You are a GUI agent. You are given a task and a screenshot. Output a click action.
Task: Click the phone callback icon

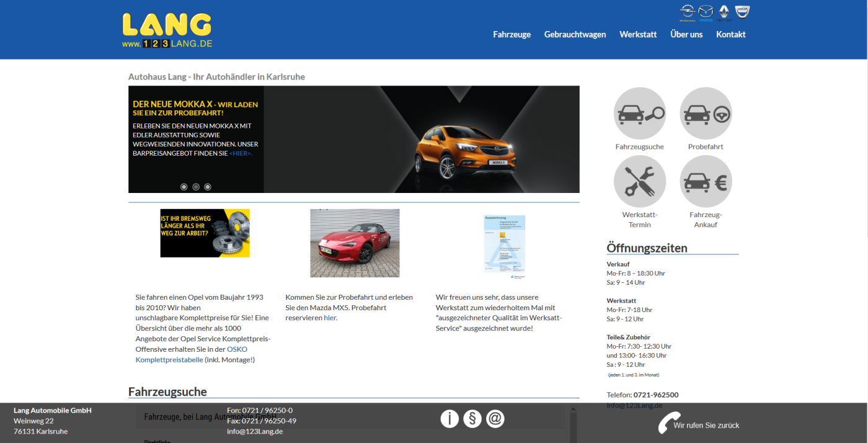pos(669,423)
